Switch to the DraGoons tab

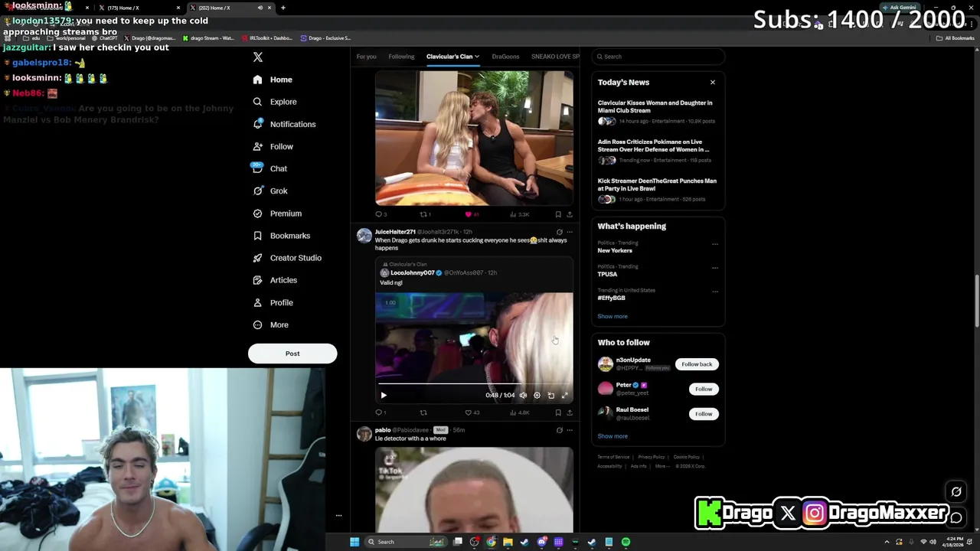click(x=505, y=57)
